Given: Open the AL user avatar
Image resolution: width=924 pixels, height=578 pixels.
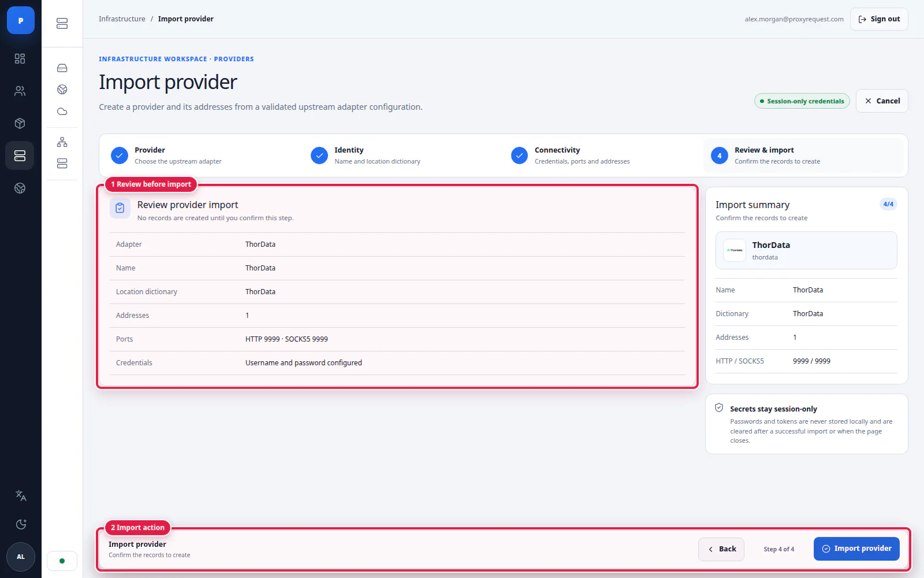Looking at the screenshot, I should (x=21, y=557).
